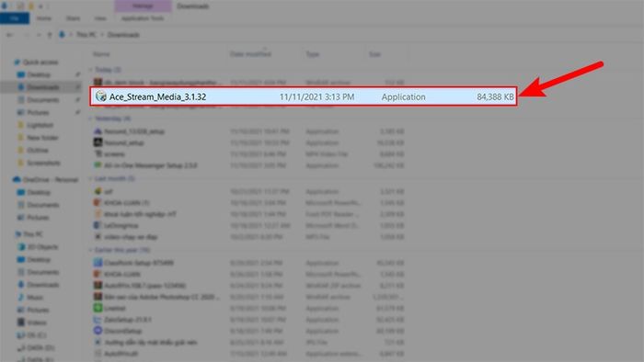Image resolution: width=644 pixels, height=362 pixels.
Task: Sort by the Date modified column header
Action: 250,54
